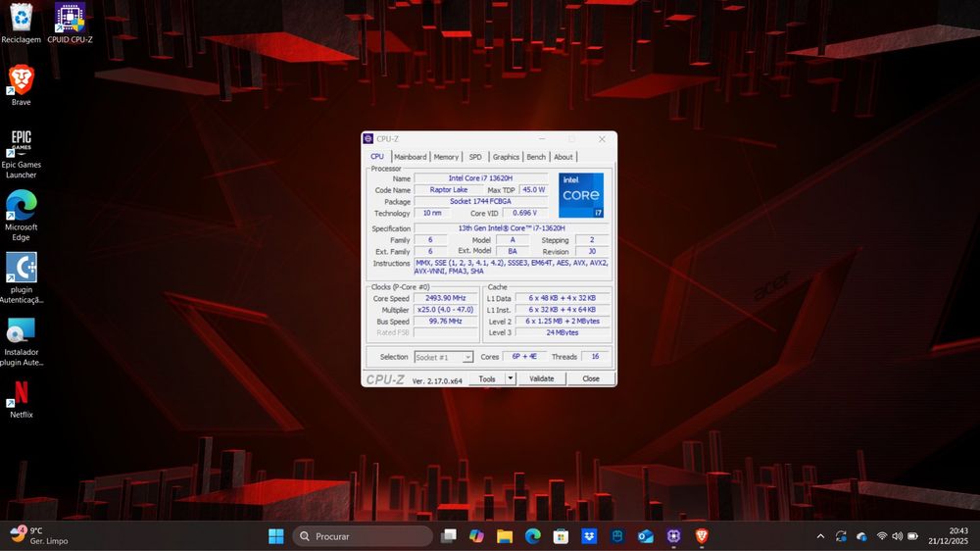This screenshot has width=980, height=551.
Task: Click the CPU-Z taskbar icon
Action: [x=673, y=536]
